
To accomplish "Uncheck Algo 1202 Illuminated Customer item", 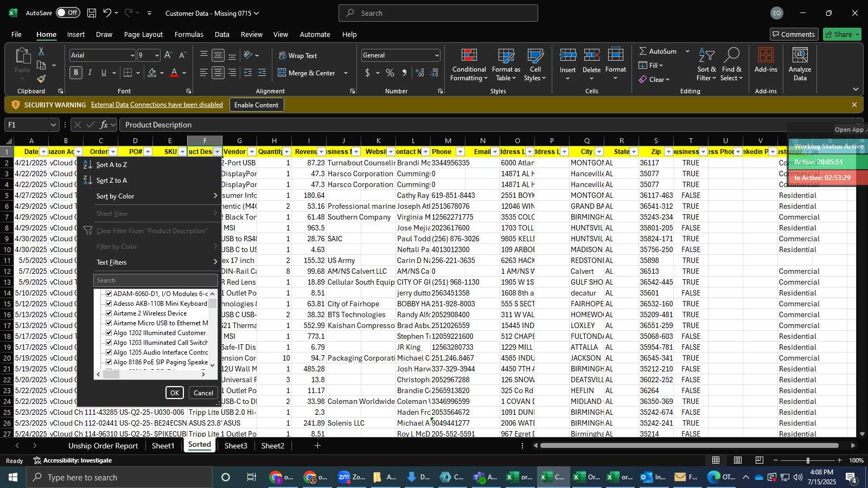I will pyautogui.click(x=108, y=333).
